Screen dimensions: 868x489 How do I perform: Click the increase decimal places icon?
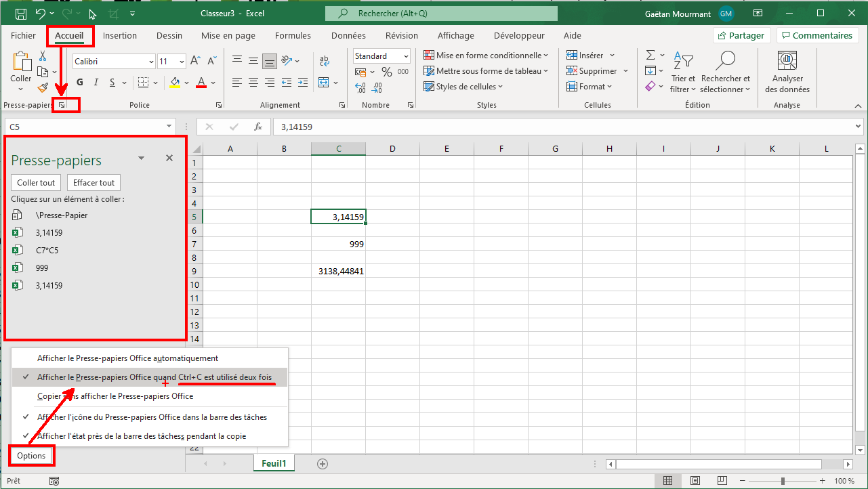click(x=360, y=87)
